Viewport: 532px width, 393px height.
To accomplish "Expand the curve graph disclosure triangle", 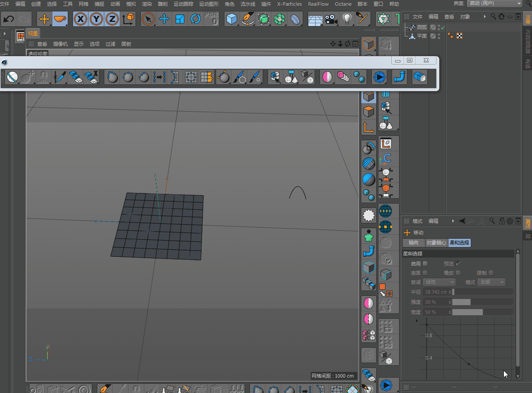I will click(x=417, y=321).
